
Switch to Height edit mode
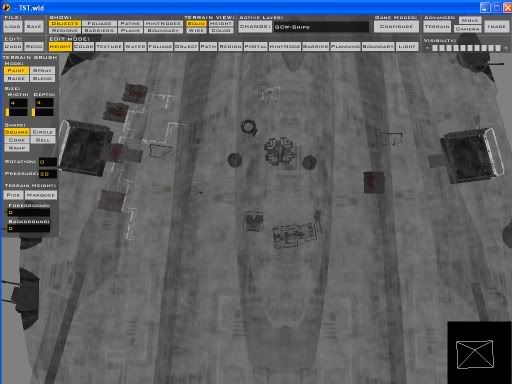coord(60,47)
